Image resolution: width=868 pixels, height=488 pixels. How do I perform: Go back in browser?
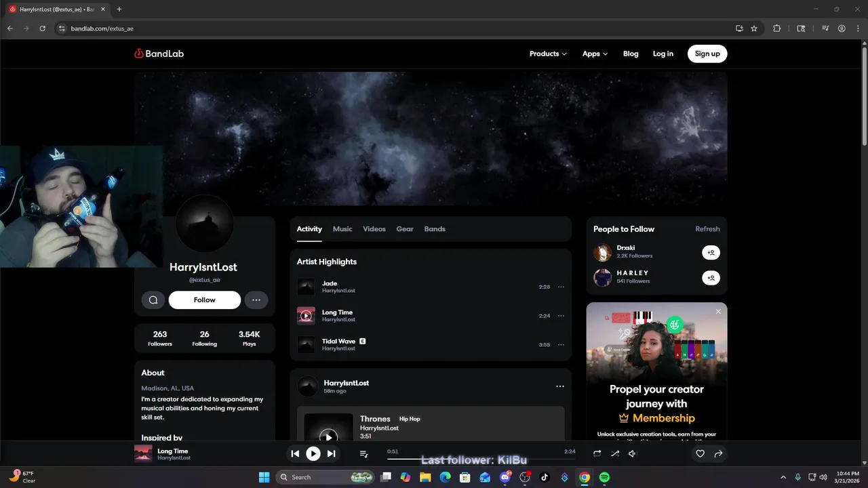click(9, 28)
